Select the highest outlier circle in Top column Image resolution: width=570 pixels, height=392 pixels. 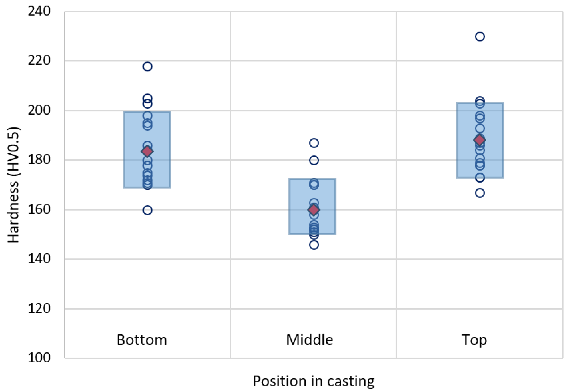pyautogui.click(x=480, y=37)
